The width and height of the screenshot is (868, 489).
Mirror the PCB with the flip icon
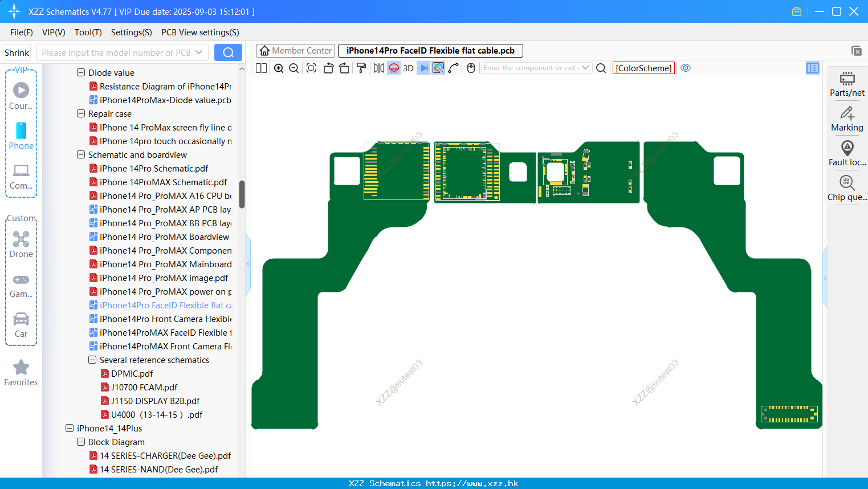pyautogui.click(x=378, y=68)
